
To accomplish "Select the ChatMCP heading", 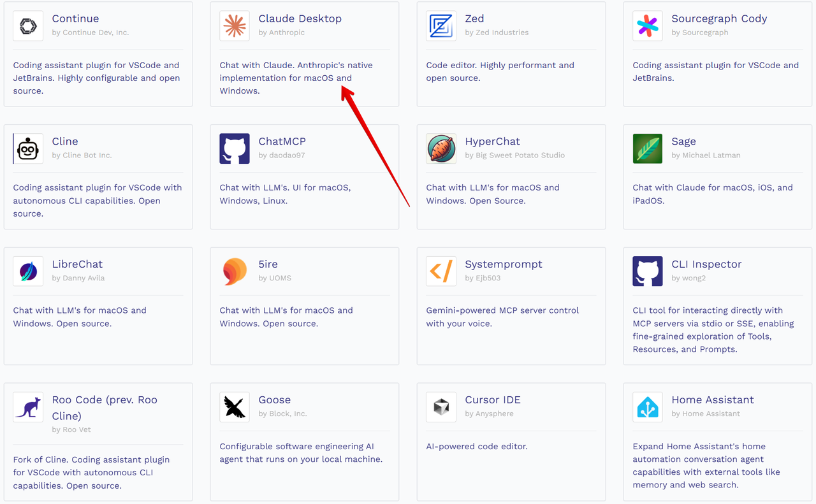I will tap(282, 141).
